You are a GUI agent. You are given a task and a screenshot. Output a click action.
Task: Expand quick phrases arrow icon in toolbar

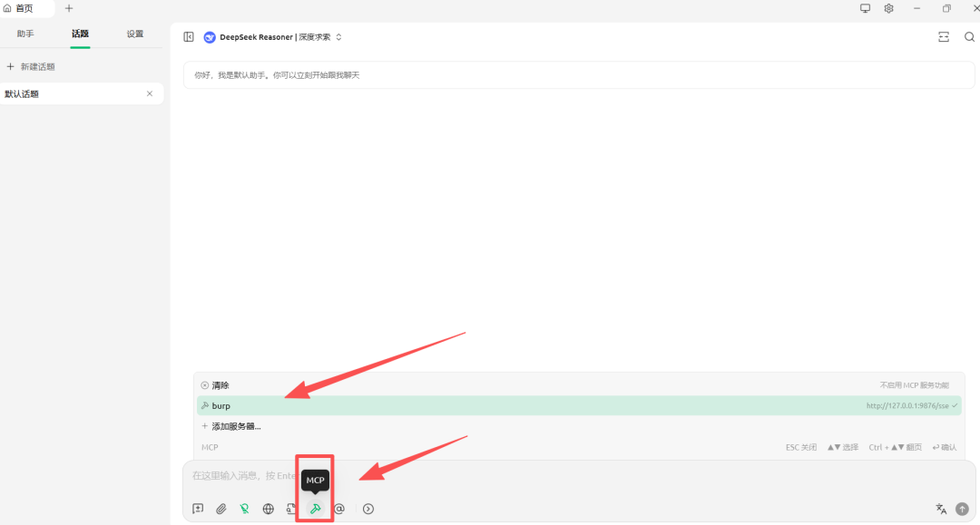368,509
